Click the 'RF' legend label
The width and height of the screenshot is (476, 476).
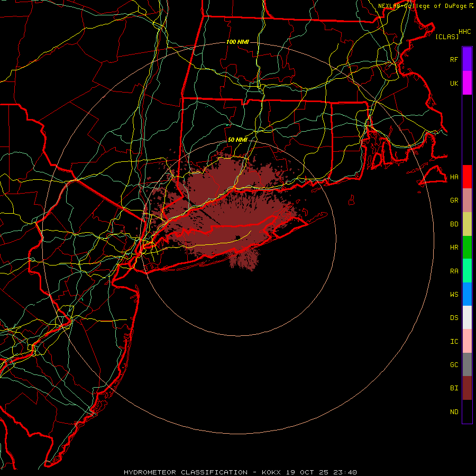[454, 59]
